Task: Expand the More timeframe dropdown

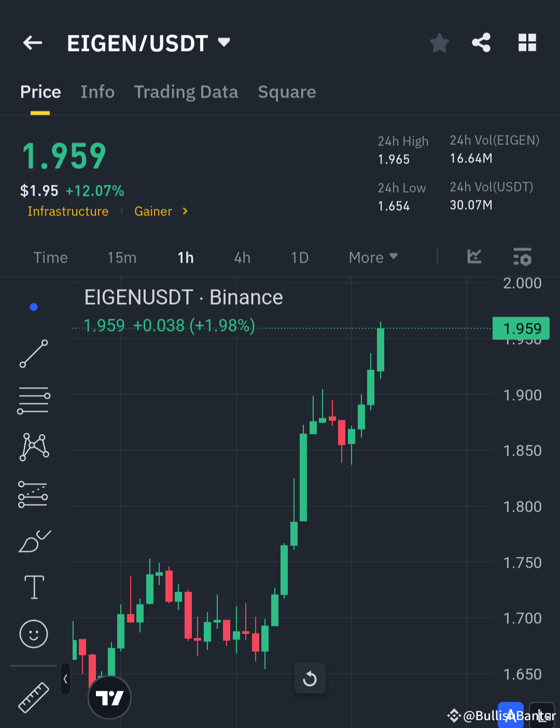Action: click(372, 257)
